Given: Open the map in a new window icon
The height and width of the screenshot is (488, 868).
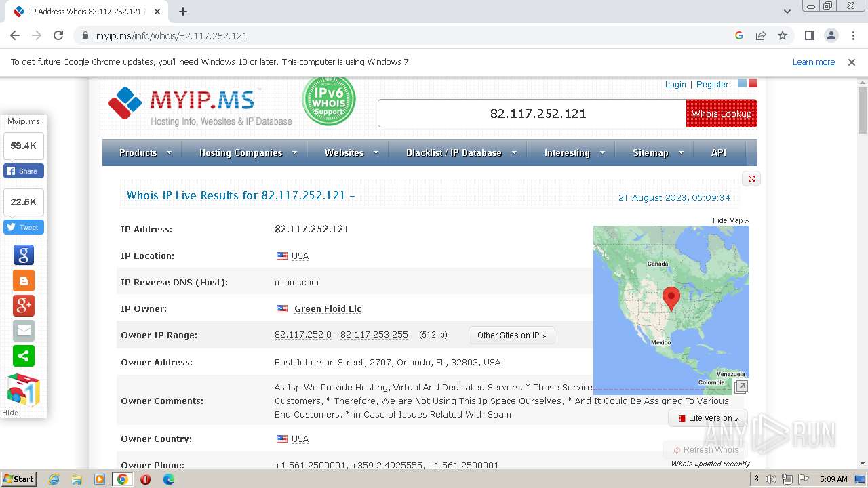Looking at the screenshot, I should coord(741,387).
